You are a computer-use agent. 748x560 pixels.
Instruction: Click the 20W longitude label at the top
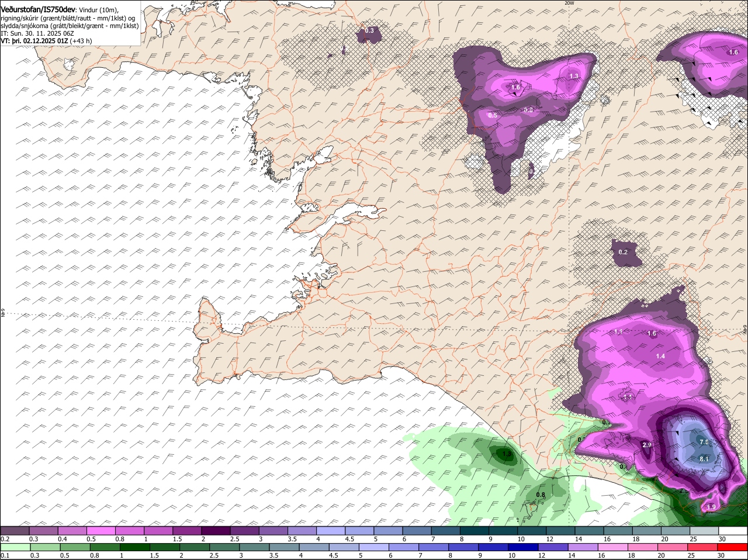click(x=569, y=2)
